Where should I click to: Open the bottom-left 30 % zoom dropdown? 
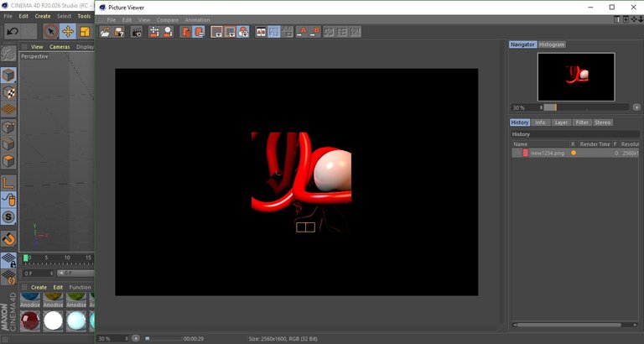point(113,339)
